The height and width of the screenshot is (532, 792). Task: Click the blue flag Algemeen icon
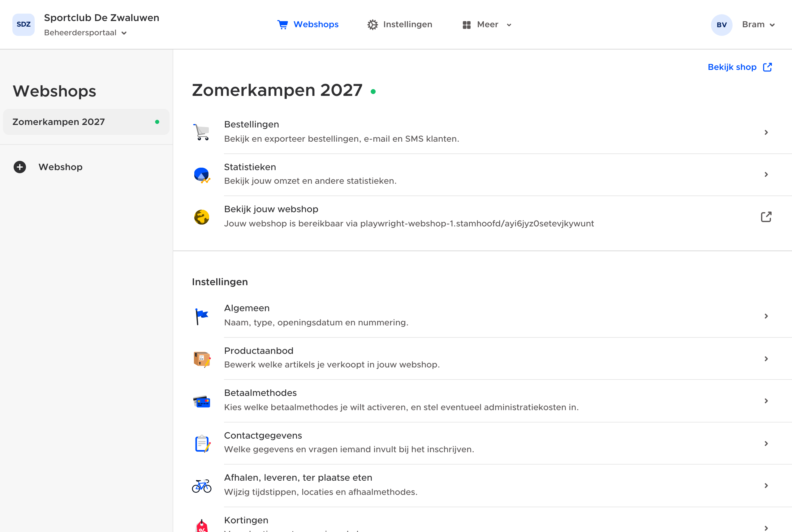coord(202,316)
